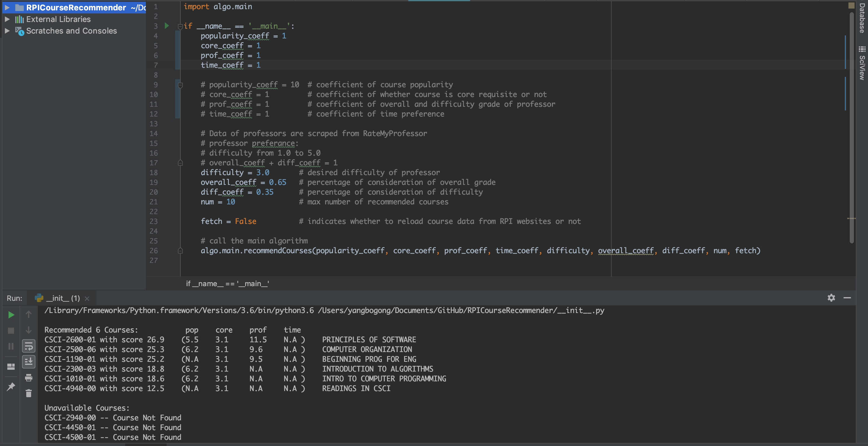Rerun the script with green play button

[x=11, y=315]
